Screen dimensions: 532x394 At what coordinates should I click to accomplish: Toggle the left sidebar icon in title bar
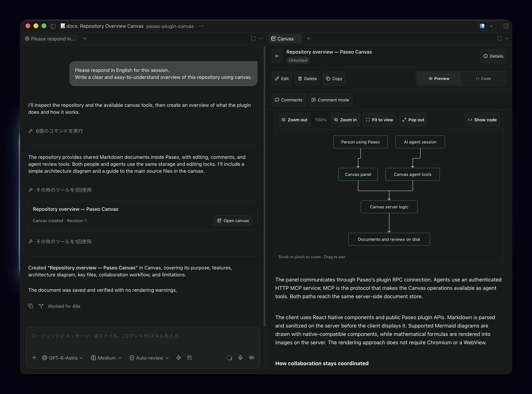click(x=53, y=26)
